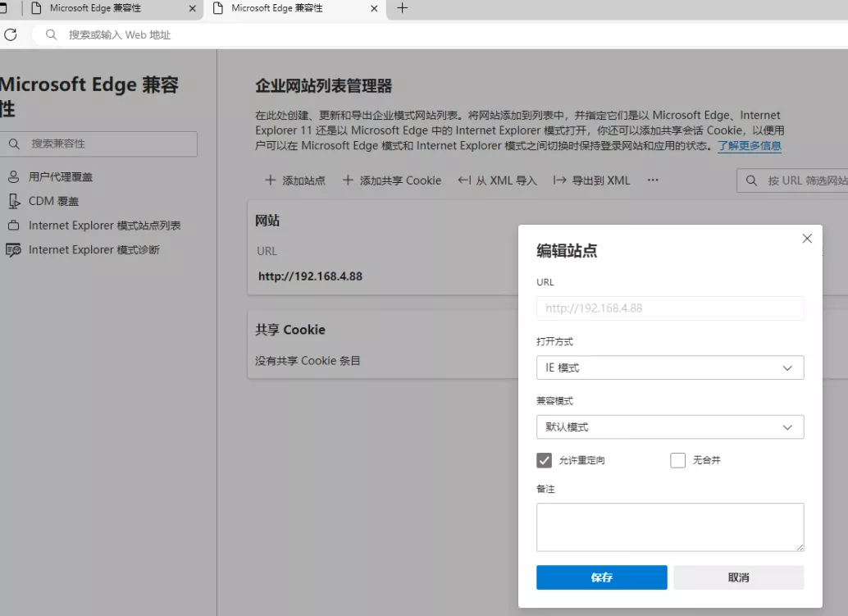Close the second Microsoft Edge 兼容性 tab
This screenshot has height=616, width=848.
point(374,8)
